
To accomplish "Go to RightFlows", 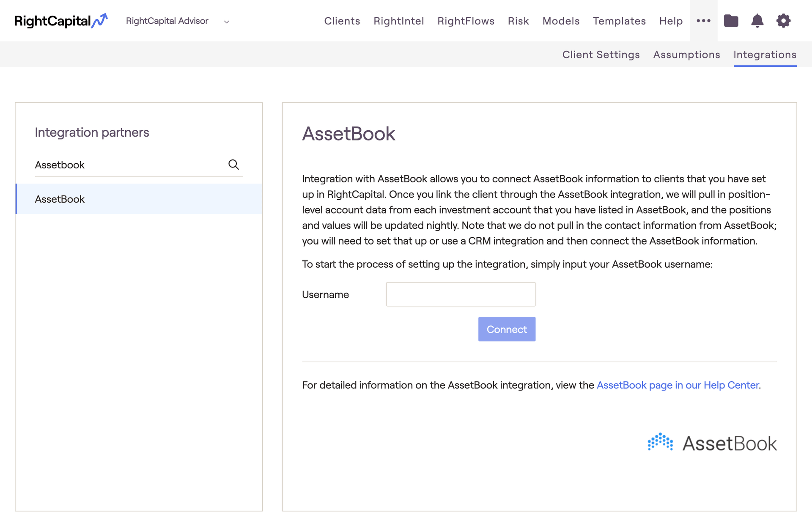I will pos(466,21).
